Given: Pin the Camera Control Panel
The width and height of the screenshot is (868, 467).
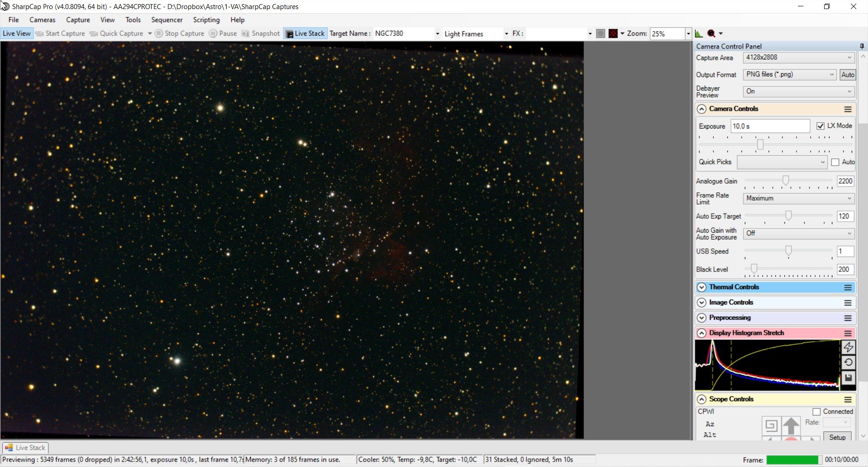Looking at the screenshot, I should (862, 46).
